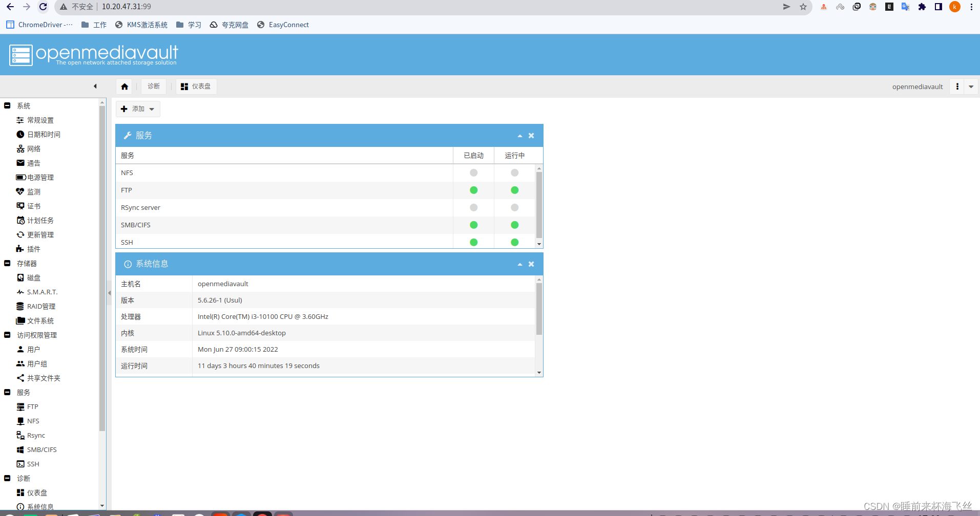Viewport: 980px width, 516px height.
Task: Click the certificate icon for 证书
Action: point(20,206)
